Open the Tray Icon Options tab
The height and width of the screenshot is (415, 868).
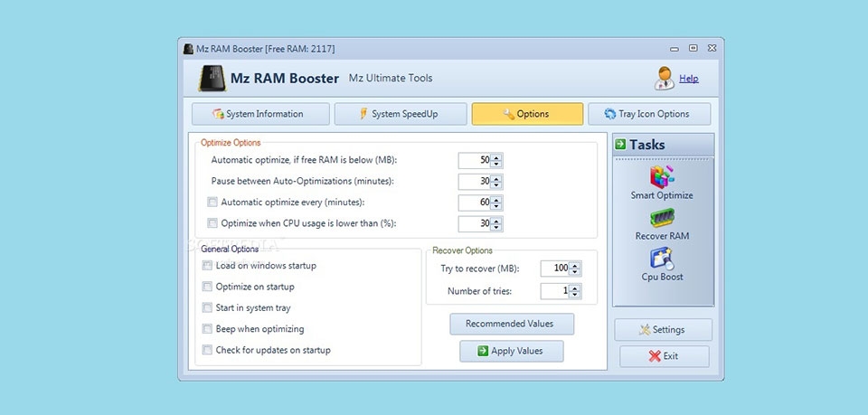(648, 114)
